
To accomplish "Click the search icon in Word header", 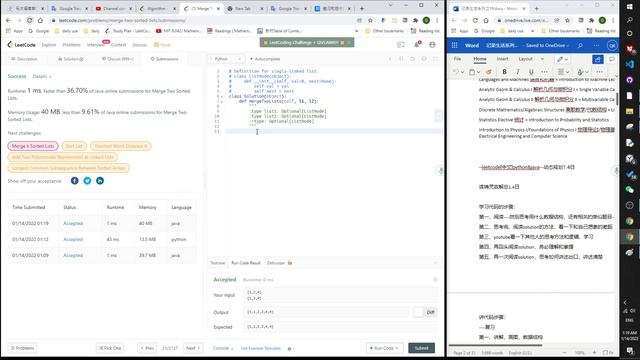I will pos(580,45).
